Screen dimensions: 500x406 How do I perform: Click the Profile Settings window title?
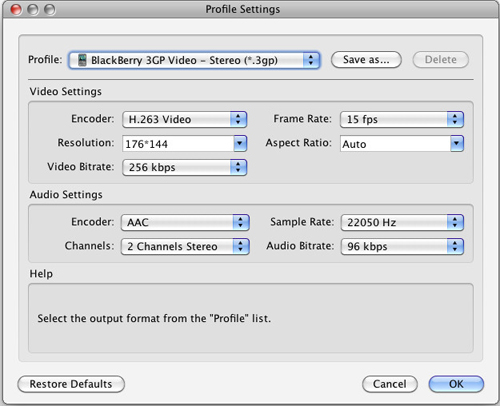pyautogui.click(x=243, y=9)
